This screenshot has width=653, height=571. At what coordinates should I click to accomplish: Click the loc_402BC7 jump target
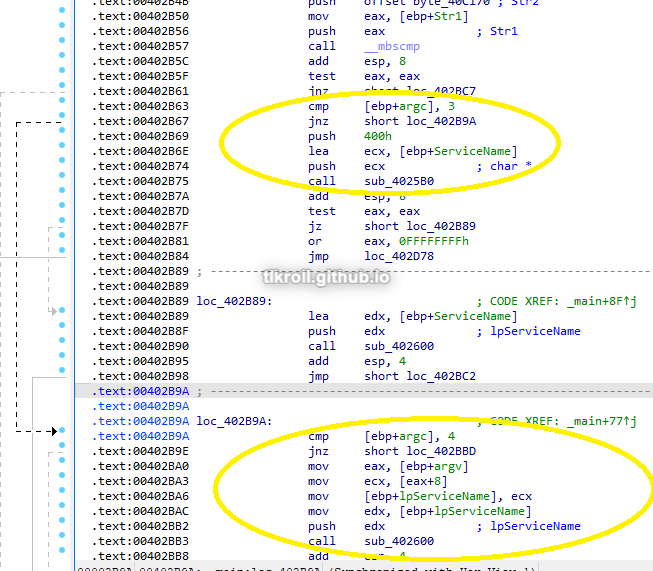click(420, 91)
